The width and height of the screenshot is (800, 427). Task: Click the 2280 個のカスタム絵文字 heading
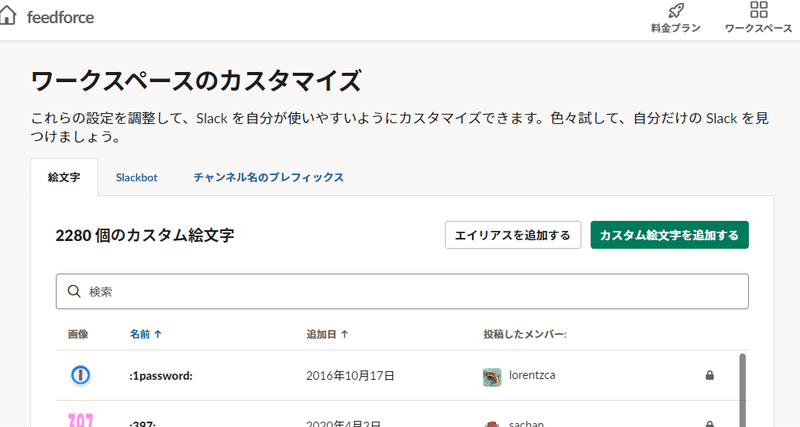tap(145, 235)
